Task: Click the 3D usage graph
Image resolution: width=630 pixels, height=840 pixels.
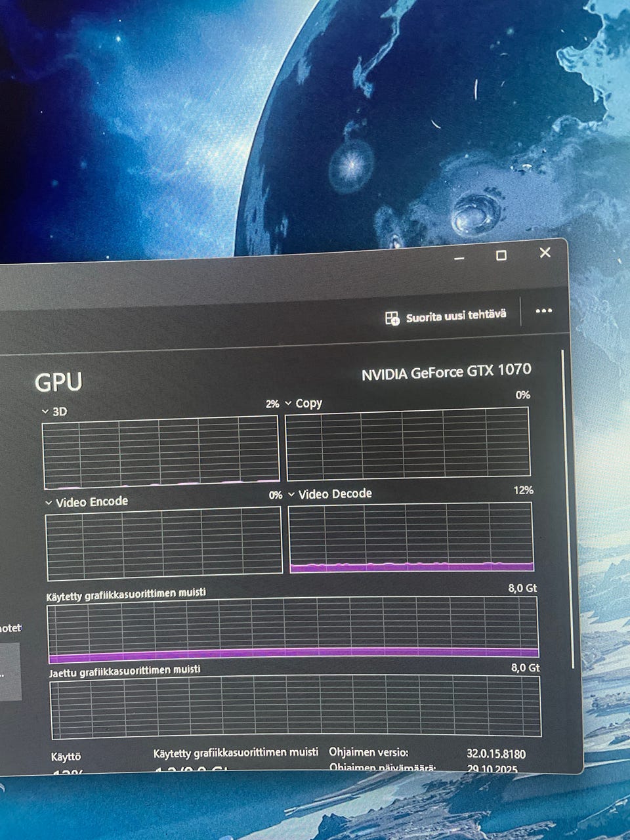Action: point(161,453)
